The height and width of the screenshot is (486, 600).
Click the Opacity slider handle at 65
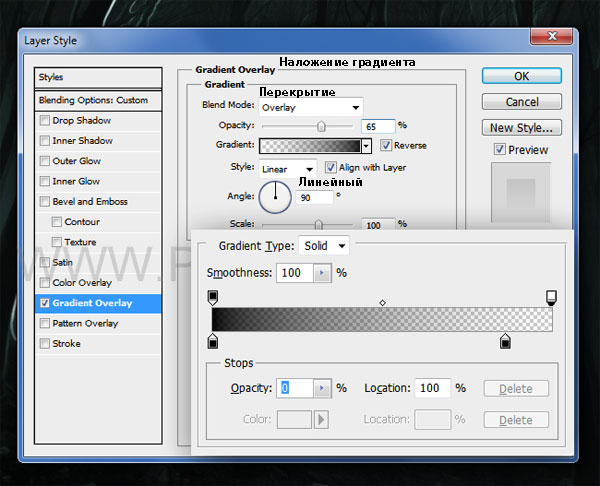pyautogui.click(x=321, y=126)
